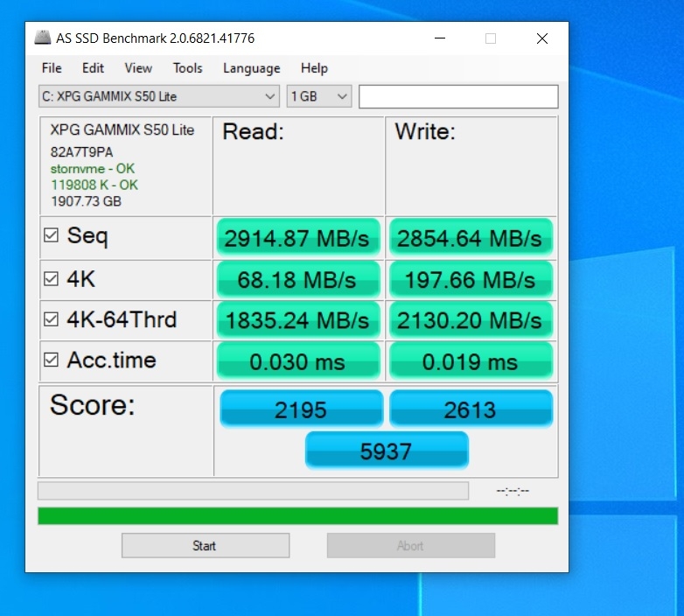Click the stornvme - OK driver status
Viewport: 684px width, 616px height.
pyautogui.click(x=93, y=168)
